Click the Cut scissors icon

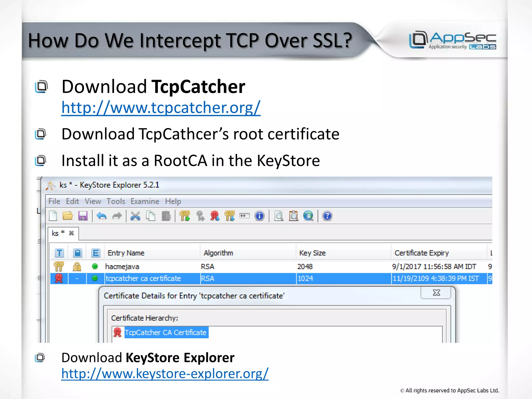tap(135, 216)
